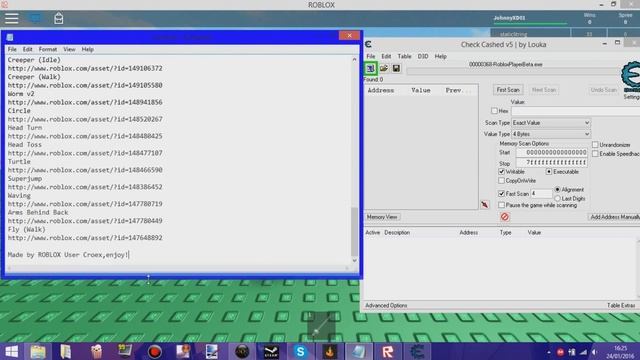Click the First Scan button

pyautogui.click(x=508, y=89)
